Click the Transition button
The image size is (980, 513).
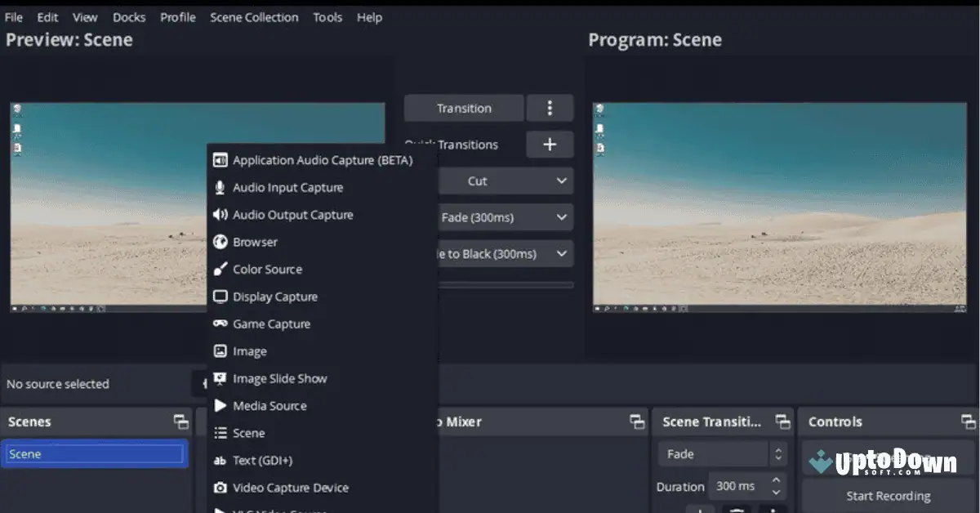pyautogui.click(x=463, y=107)
